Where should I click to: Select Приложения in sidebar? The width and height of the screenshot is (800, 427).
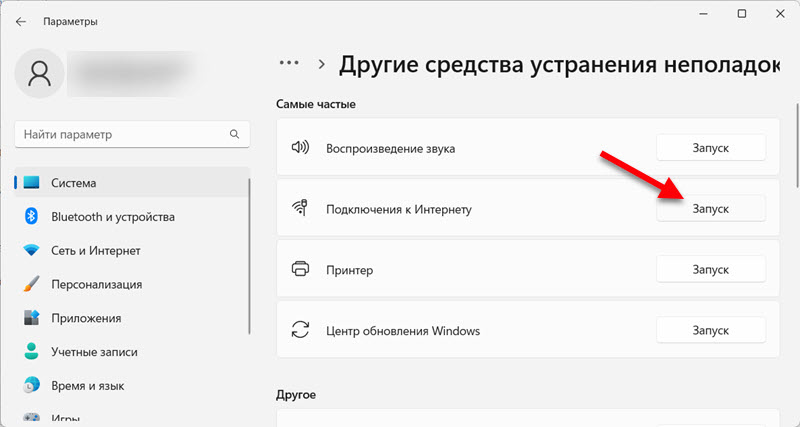pyautogui.click(x=132, y=318)
